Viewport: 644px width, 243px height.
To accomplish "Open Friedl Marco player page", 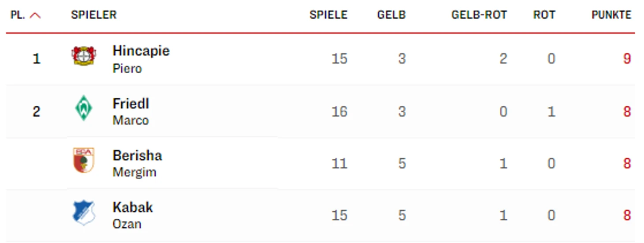I will coord(131,112).
